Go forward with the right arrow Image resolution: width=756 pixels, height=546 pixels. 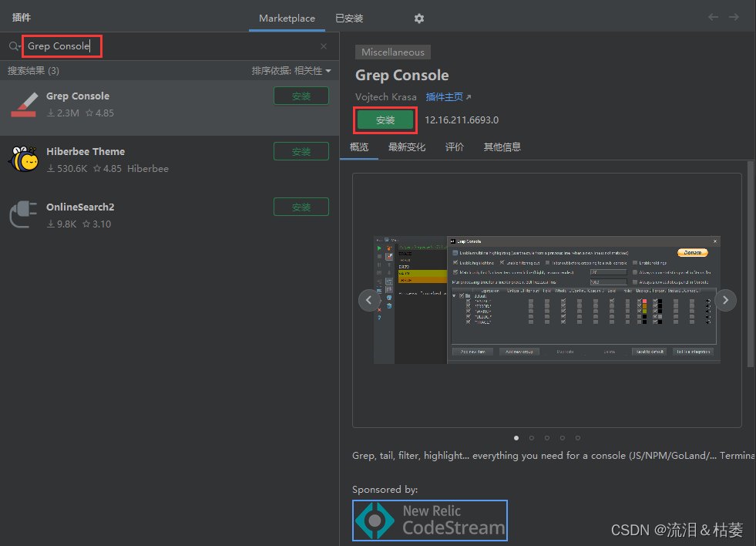coord(734,18)
